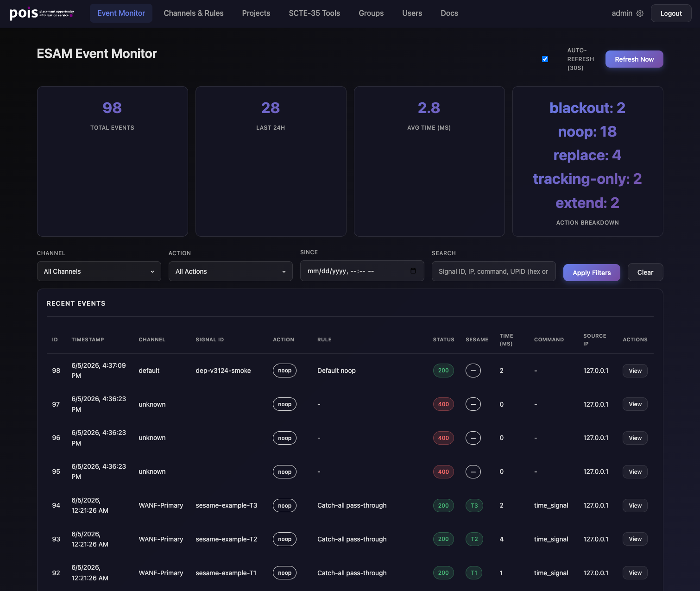
Task: Click SESAME dash badge for event 96
Action: (473, 438)
